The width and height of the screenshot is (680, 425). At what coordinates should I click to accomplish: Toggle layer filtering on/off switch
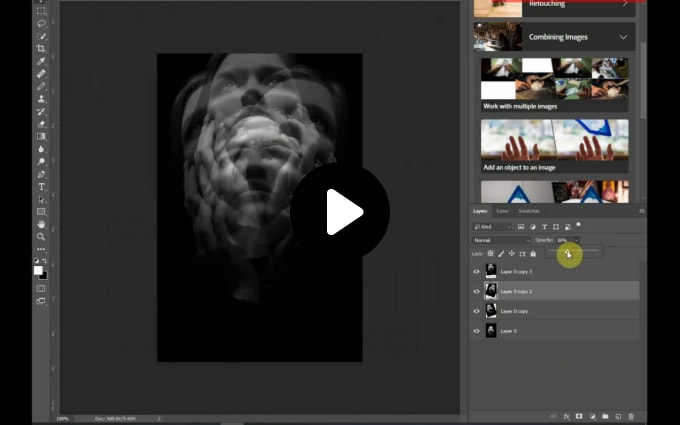578,225
